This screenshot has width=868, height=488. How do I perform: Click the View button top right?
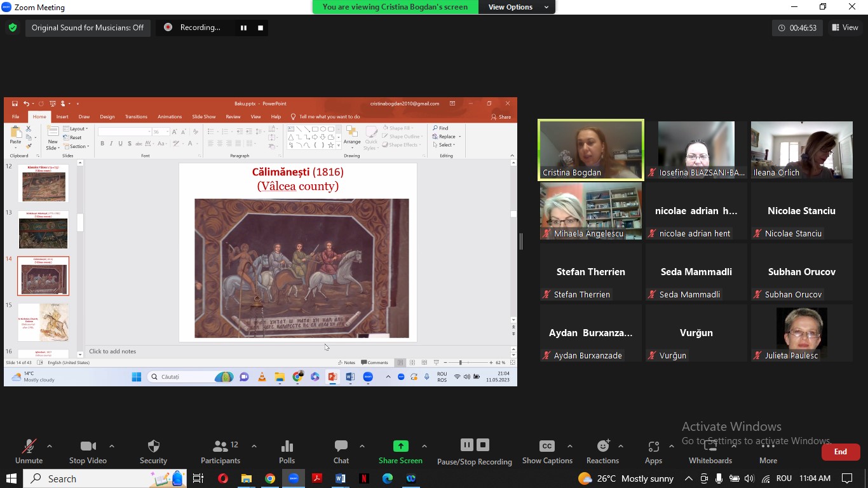click(x=845, y=27)
